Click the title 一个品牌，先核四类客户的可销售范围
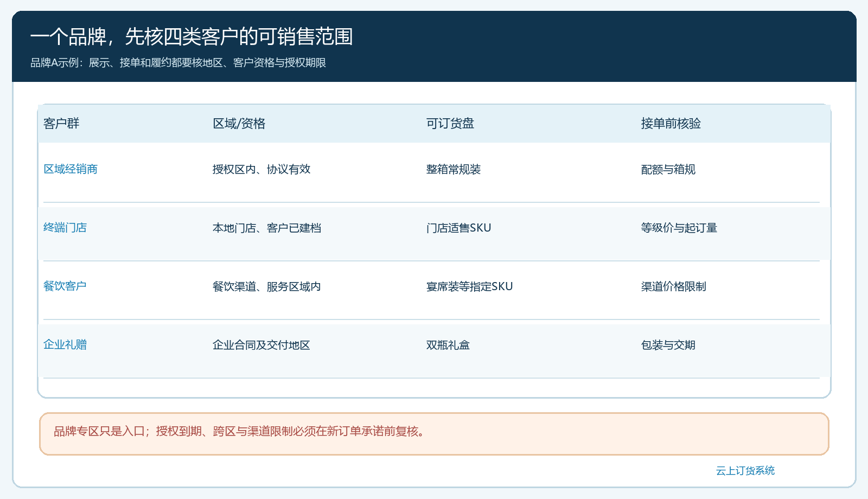 [x=192, y=37]
